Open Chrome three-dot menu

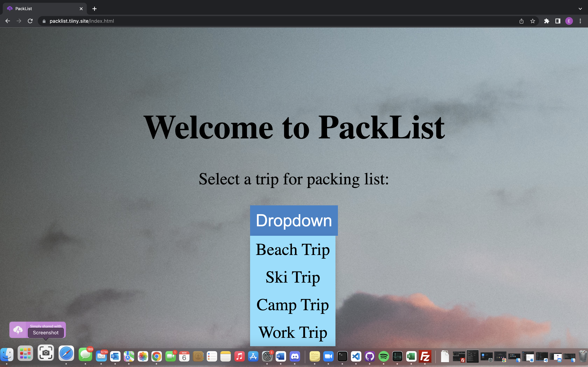[580, 21]
